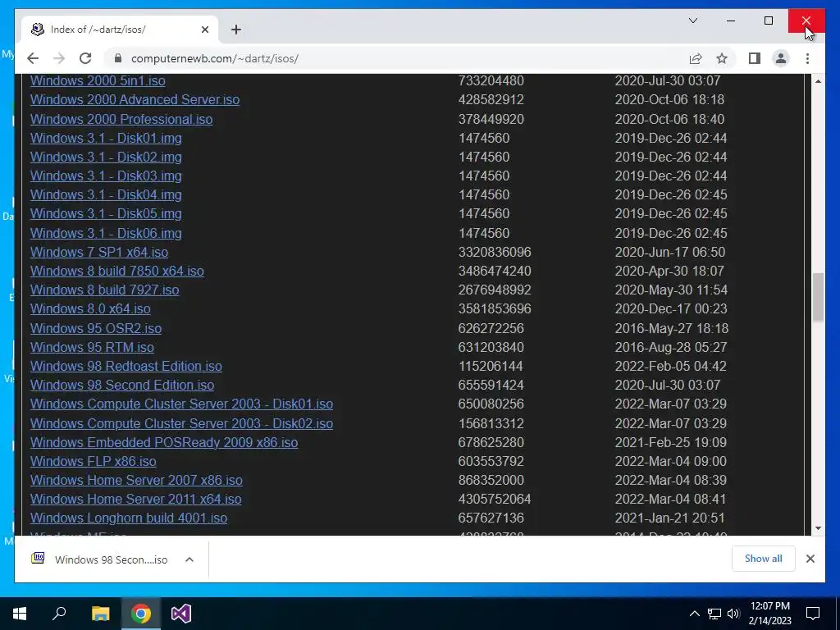Click the page scrollbar thumb
840x630 pixels.
(818, 297)
